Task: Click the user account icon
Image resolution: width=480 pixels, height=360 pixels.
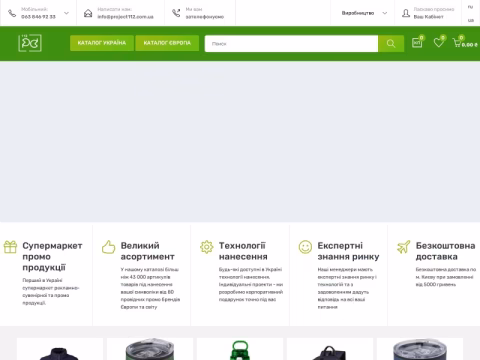Action: tap(406, 13)
